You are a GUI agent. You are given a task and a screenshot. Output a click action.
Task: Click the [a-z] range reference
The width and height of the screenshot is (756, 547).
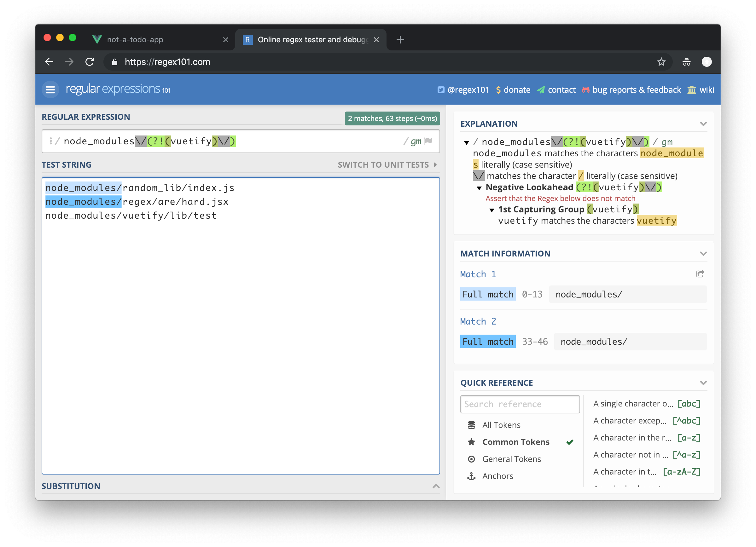click(x=646, y=437)
